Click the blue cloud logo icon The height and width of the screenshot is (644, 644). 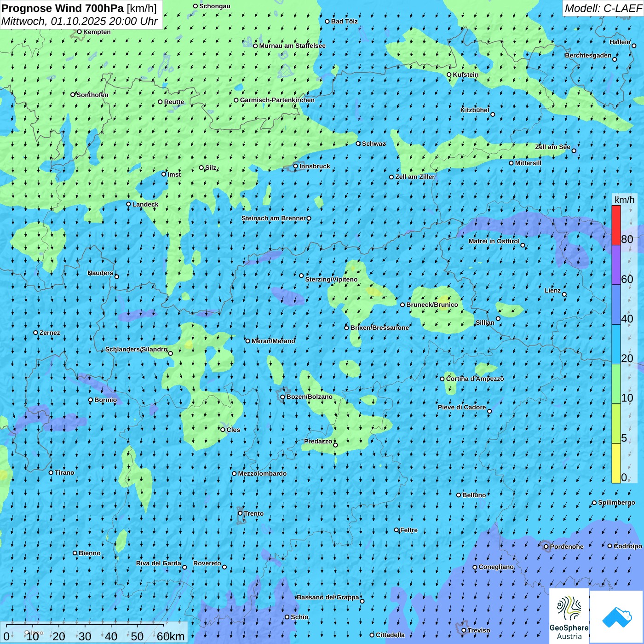pos(617,617)
